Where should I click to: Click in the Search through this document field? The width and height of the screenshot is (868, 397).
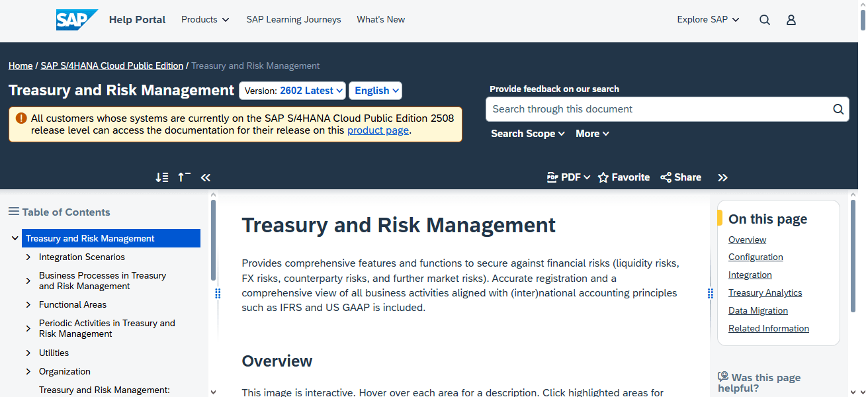pos(658,109)
